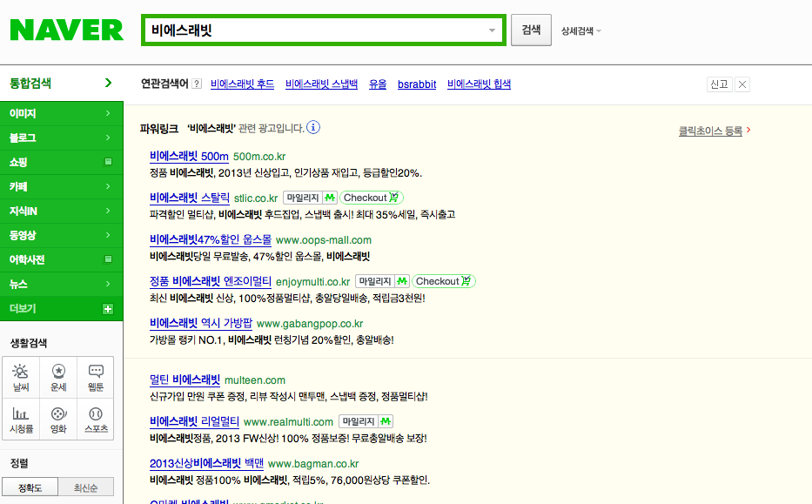812x504 pixels.
Task: Open related search bsrabbit
Action: click(x=417, y=84)
